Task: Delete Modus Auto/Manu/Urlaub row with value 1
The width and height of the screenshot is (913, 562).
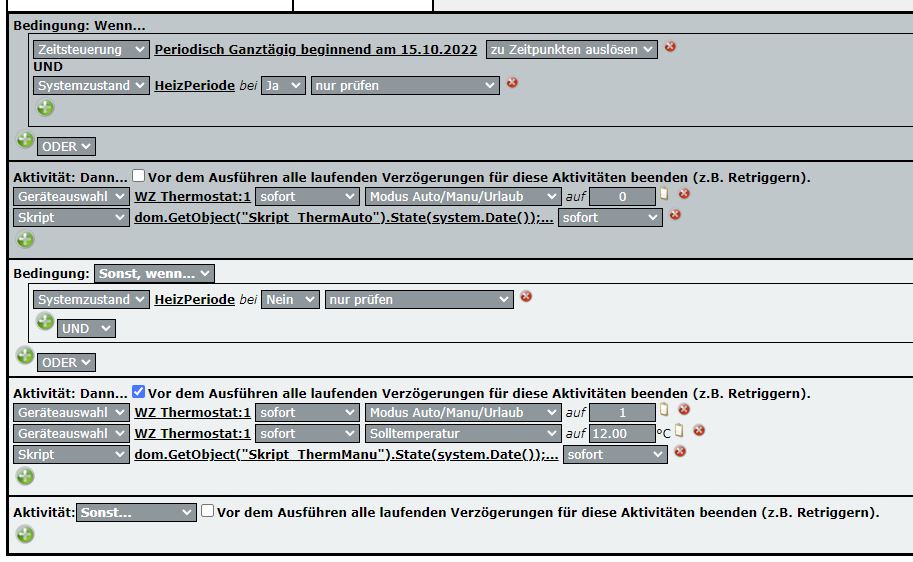Action: click(684, 409)
